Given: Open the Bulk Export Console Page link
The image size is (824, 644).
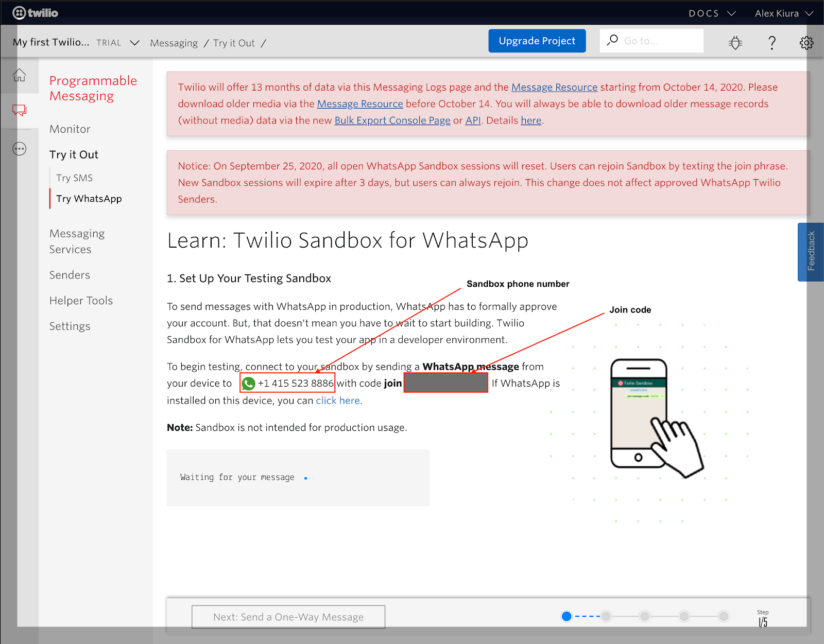Looking at the screenshot, I should click(392, 120).
